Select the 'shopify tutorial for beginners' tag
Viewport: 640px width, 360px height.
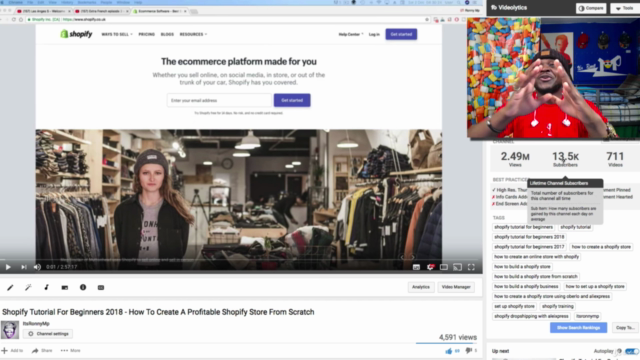pyautogui.click(x=523, y=227)
